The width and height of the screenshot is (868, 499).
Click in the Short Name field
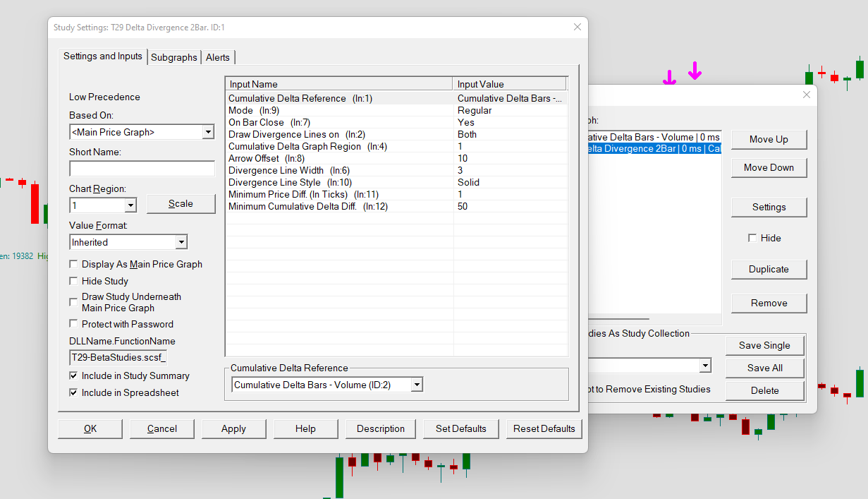coord(142,169)
